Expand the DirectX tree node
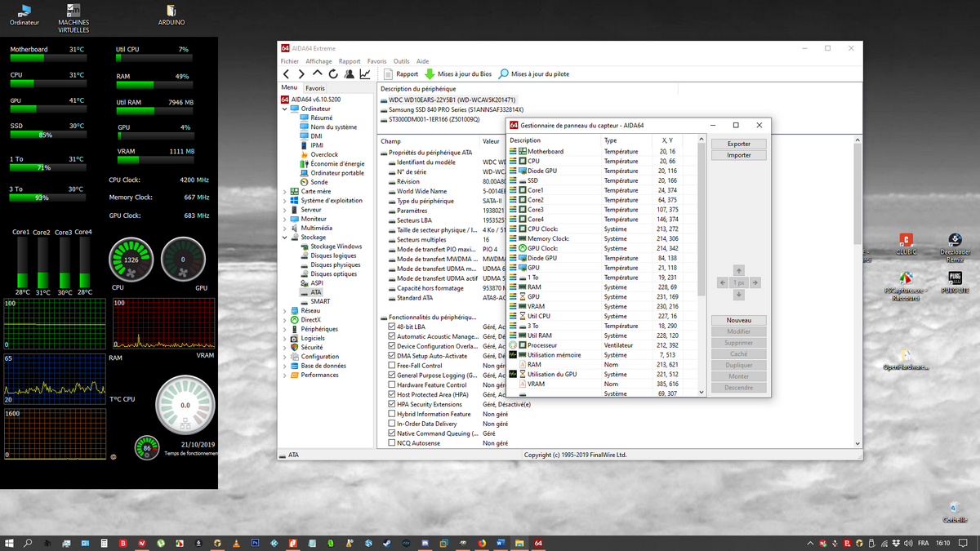The height and width of the screenshot is (551, 980). tap(285, 320)
